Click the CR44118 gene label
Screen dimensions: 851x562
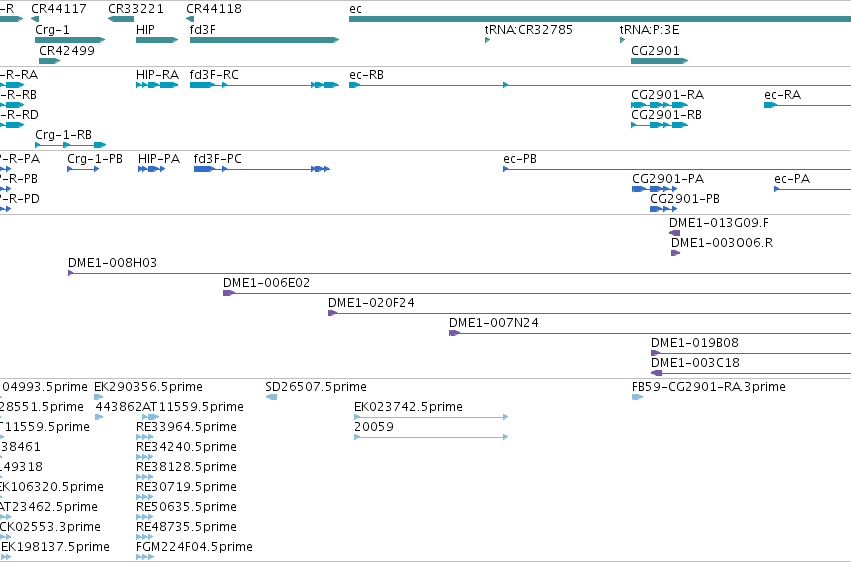pos(214,9)
